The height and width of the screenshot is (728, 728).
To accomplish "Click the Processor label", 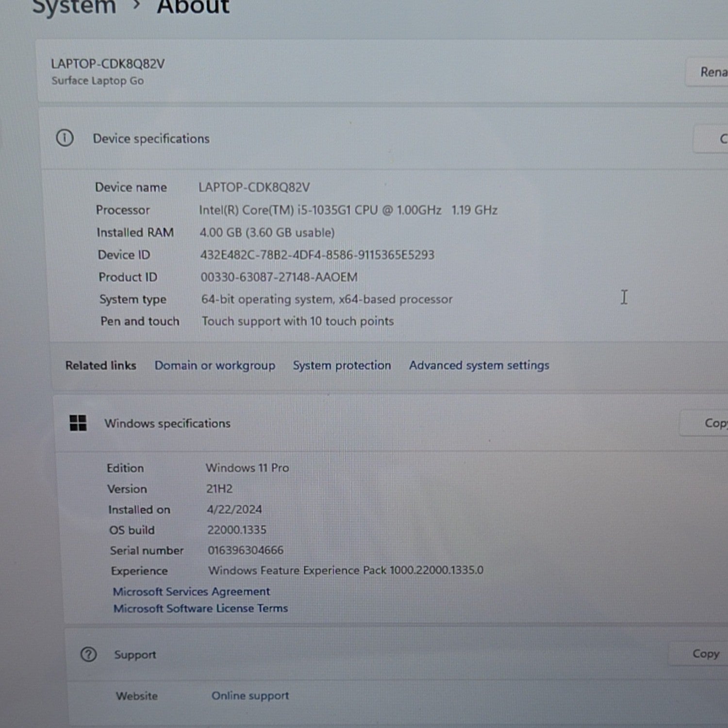I will pos(123,210).
